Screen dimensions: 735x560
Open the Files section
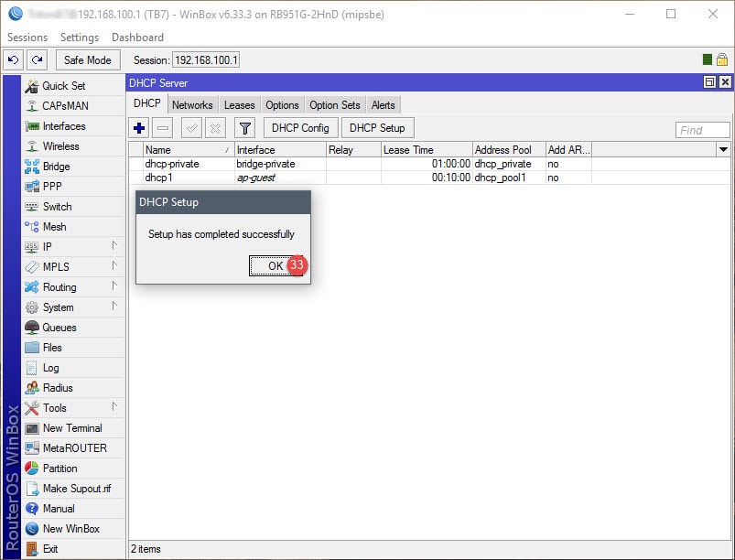pos(73,348)
